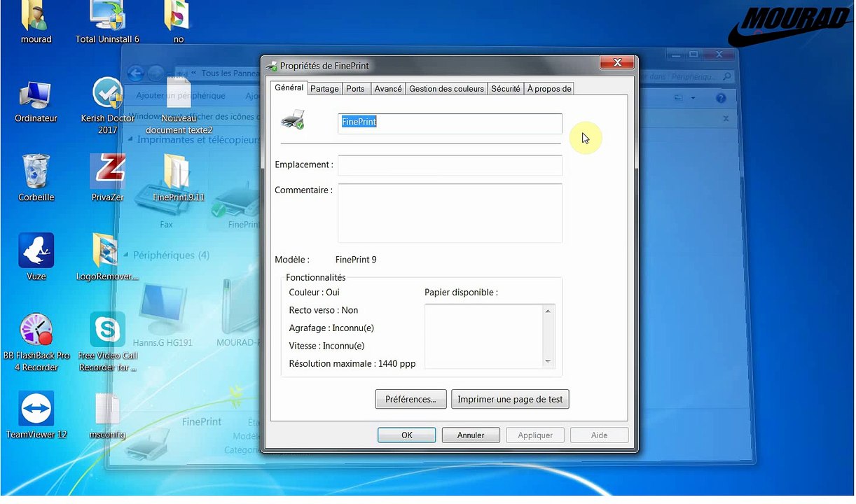This screenshot has width=856, height=504.
Task: Launch BB FlashBack Pro 4 Recorder
Action: coord(36,342)
